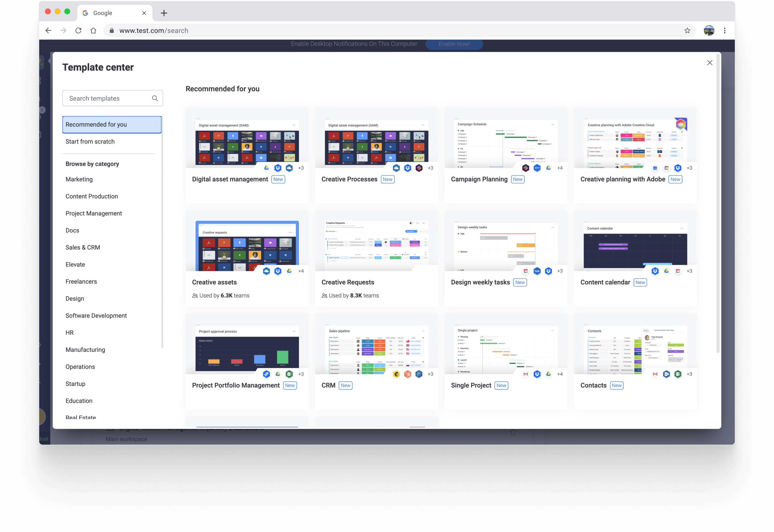Browse the Sales & CRM category

click(83, 247)
